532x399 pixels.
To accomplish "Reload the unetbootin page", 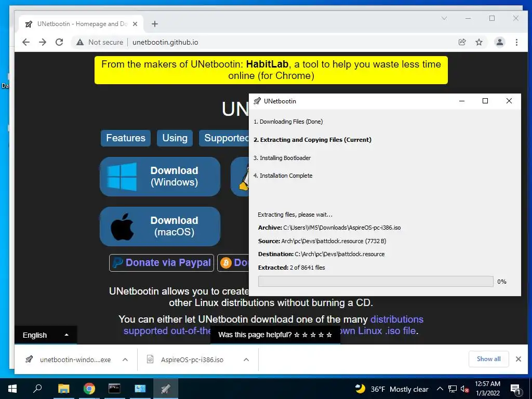I will (x=59, y=42).
